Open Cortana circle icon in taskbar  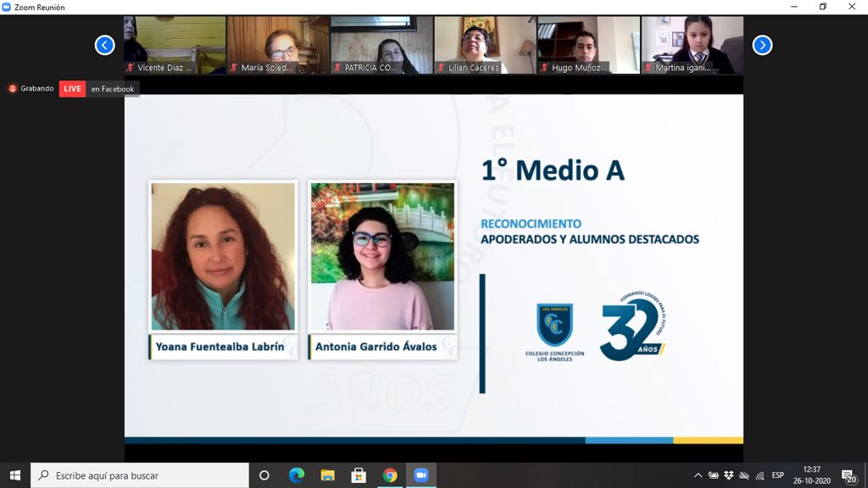(264, 475)
